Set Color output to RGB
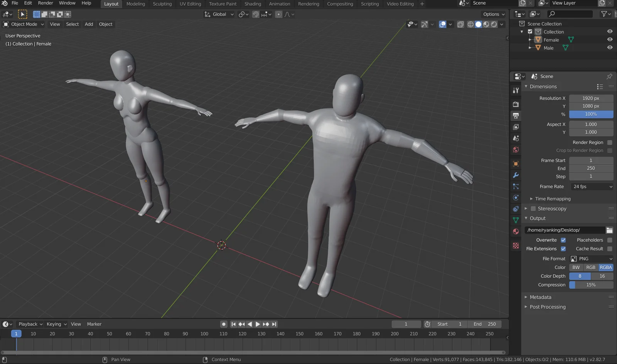The width and height of the screenshot is (617, 364). (591, 267)
